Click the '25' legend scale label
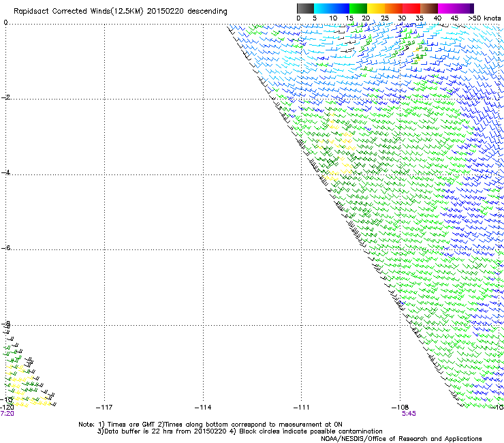Screen dimensions: 504x443 [385, 18]
